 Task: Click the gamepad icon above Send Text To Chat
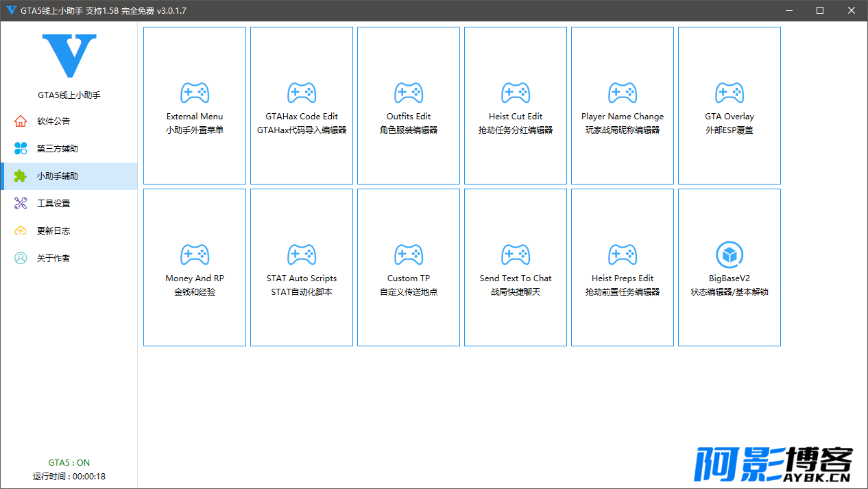(x=516, y=254)
